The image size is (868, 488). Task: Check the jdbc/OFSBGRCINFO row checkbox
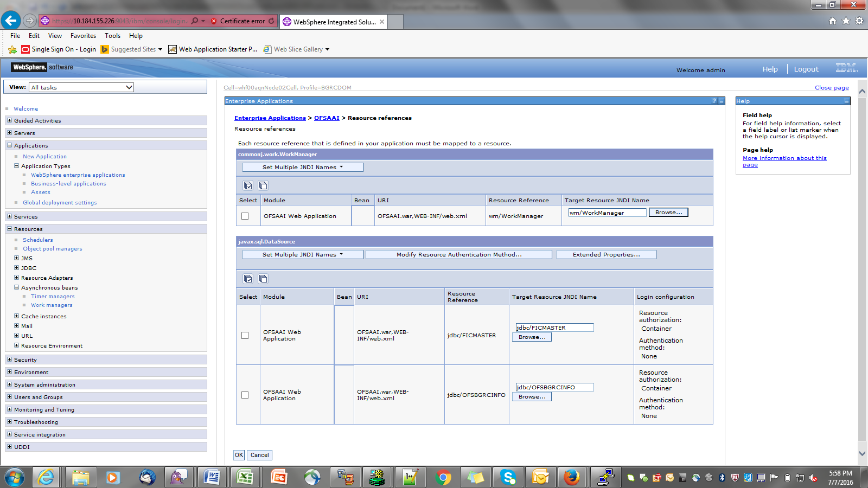(245, 395)
